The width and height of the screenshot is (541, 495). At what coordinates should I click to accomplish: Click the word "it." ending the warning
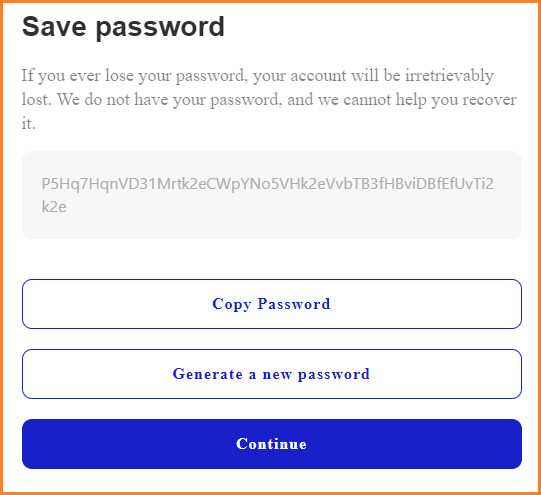(28, 123)
